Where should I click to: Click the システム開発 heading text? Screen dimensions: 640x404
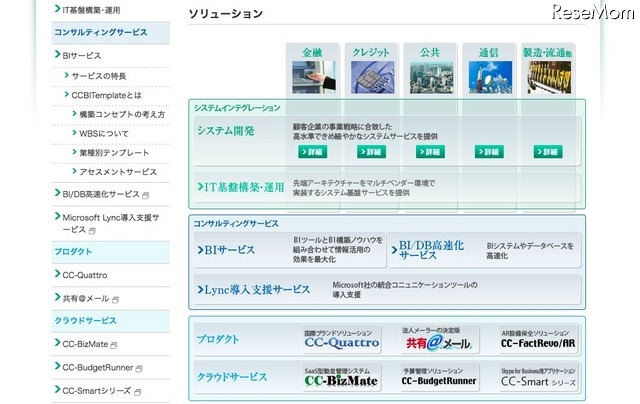pos(226,131)
